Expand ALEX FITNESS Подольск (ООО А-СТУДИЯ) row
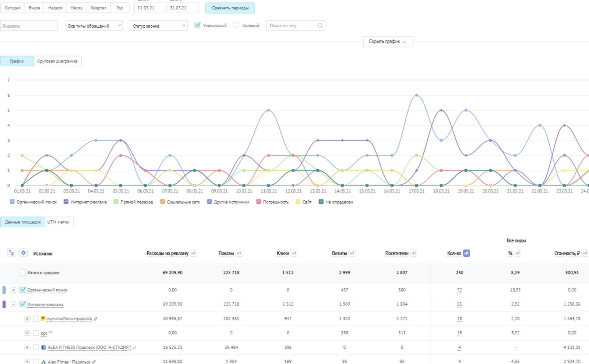The width and height of the screenshot is (589, 364). tap(27, 347)
